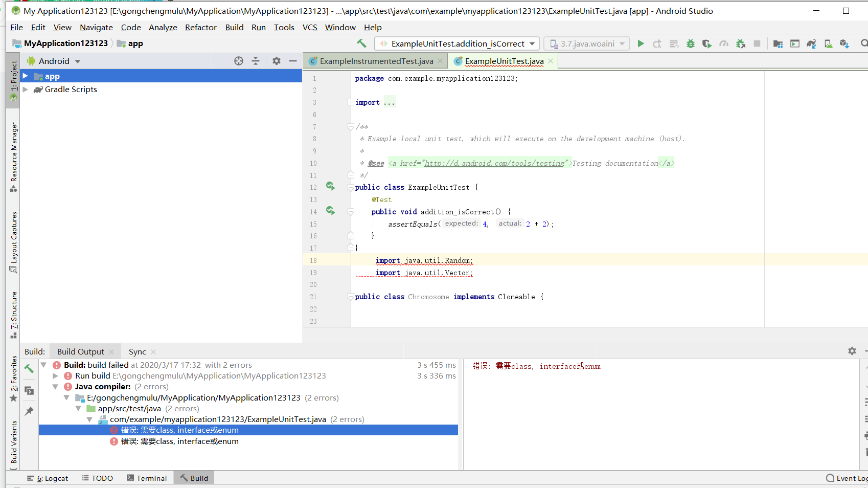Expand the app node in Project view
The width and height of the screenshot is (868, 488).
(25, 76)
